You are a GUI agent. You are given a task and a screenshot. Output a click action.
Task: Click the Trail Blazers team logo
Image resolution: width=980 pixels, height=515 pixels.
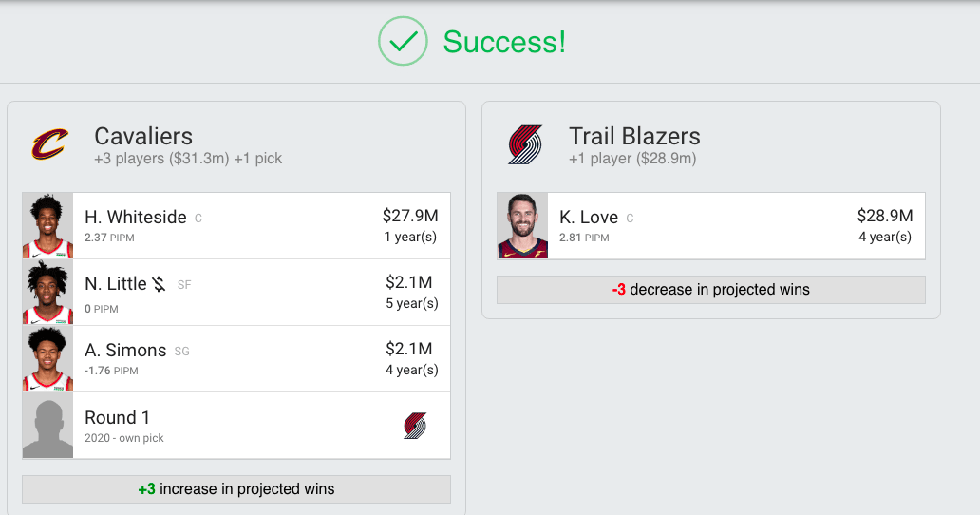(x=524, y=145)
